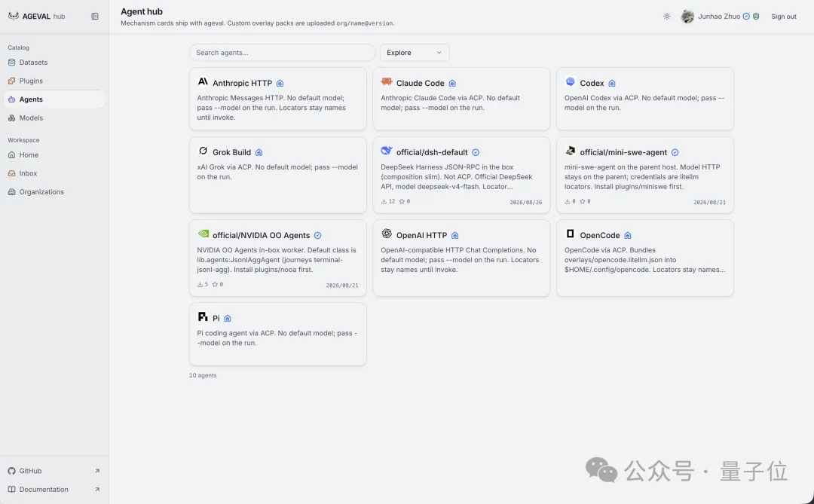
Task: Open Junhao Zhuo's profile avatar
Action: click(687, 17)
